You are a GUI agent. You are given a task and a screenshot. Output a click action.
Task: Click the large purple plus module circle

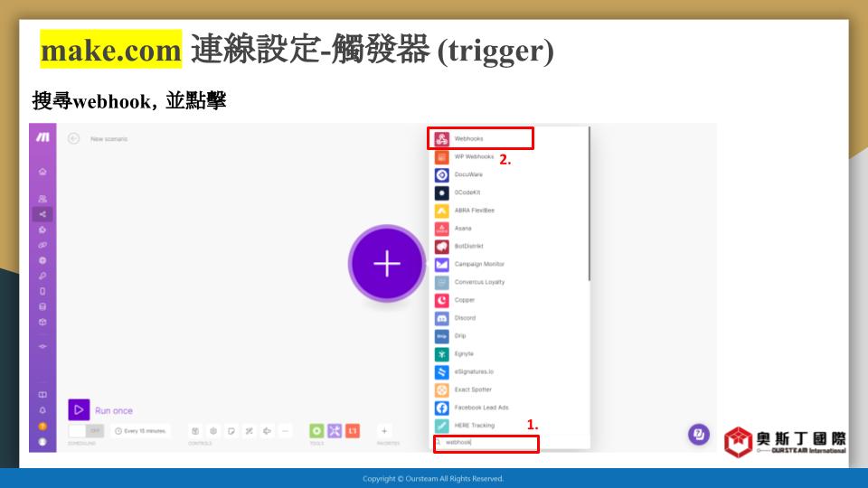[x=387, y=263]
